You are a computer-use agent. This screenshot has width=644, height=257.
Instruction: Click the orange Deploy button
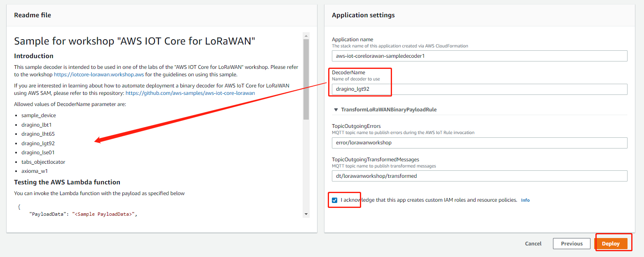click(x=611, y=244)
